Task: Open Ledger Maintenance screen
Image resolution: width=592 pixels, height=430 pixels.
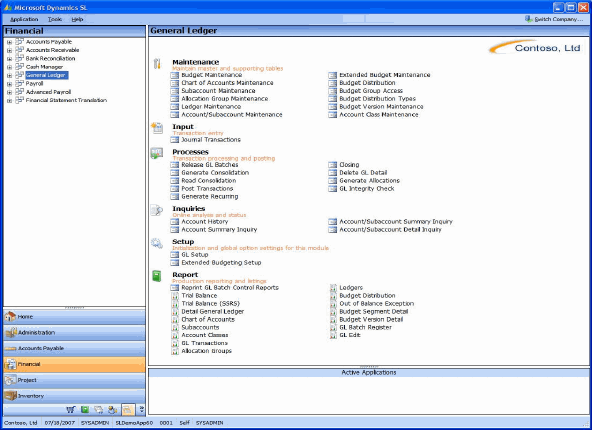Action: tap(211, 107)
